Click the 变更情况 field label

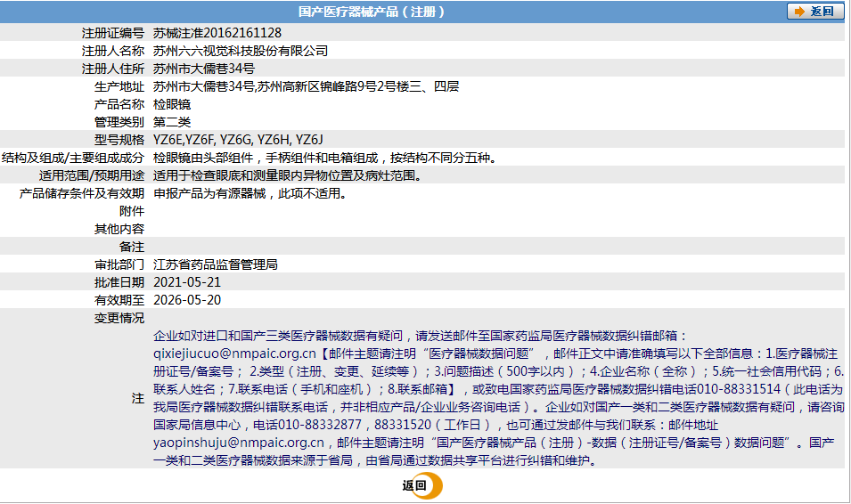tap(119, 318)
